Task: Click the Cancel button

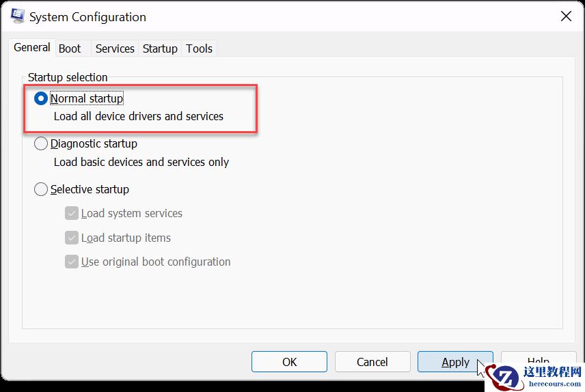Action: coord(372,362)
